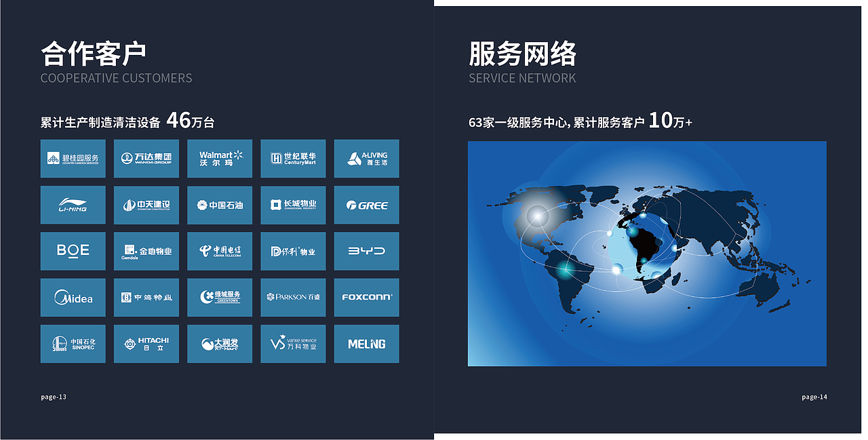The height and width of the screenshot is (440, 868).
Task: Click the MELING logo tile
Action: pyautogui.click(x=366, y=344)
